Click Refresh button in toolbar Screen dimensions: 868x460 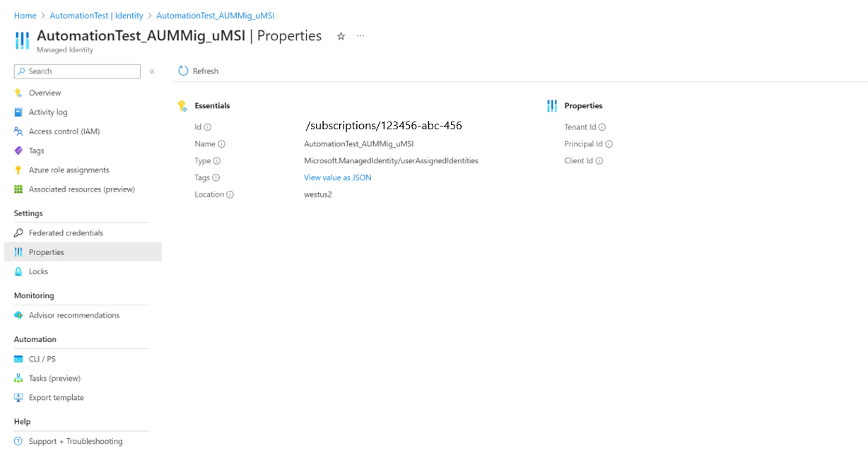click(x=199, y=71)
